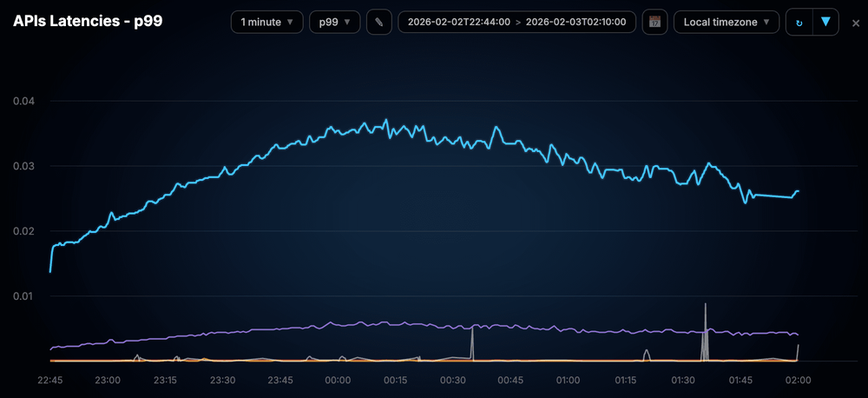This screenshot has width=868, height=398.
Task: Click the purple latency line near 00:00
Action: point(337,324)
